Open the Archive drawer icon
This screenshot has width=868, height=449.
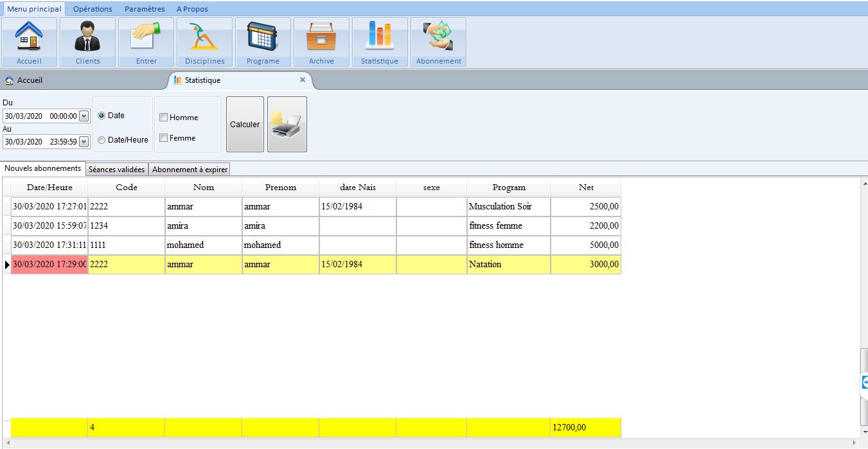(x=321, y=42)
